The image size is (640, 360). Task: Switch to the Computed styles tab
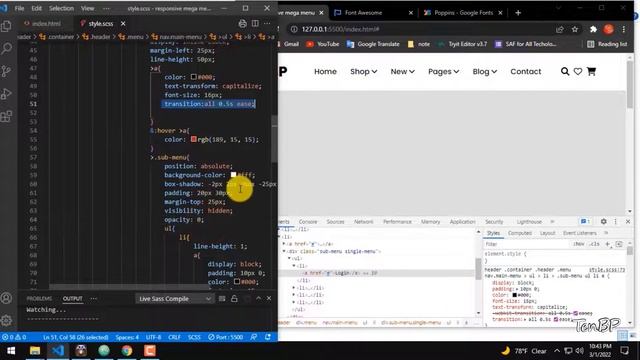pyautogui.click(x=520, y=233)
